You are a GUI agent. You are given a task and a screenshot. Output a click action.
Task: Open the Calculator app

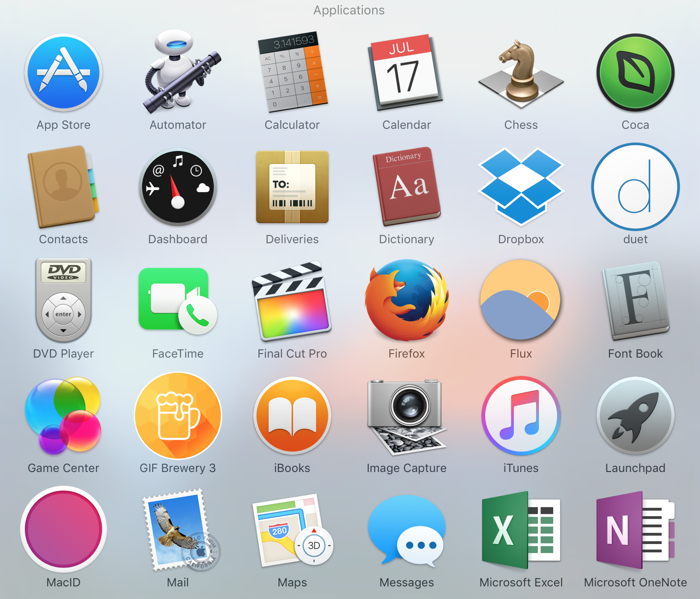click(x=292, y=74)
